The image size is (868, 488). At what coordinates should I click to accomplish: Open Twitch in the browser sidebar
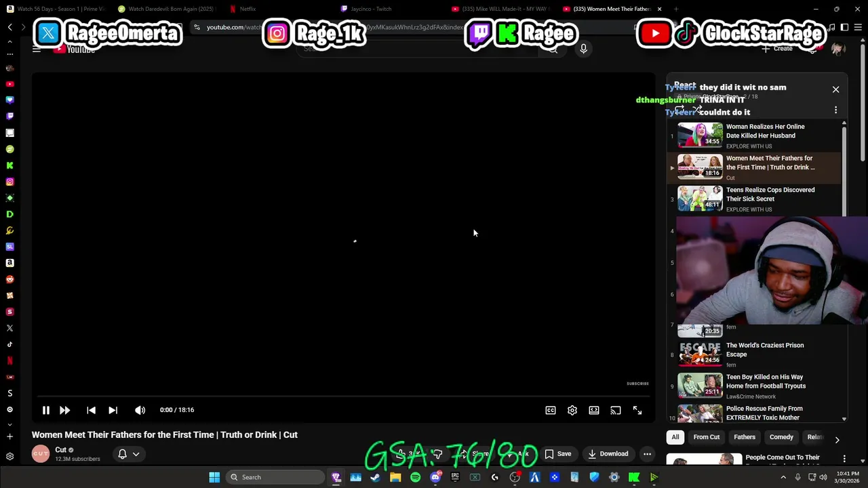tap(9, 117)
